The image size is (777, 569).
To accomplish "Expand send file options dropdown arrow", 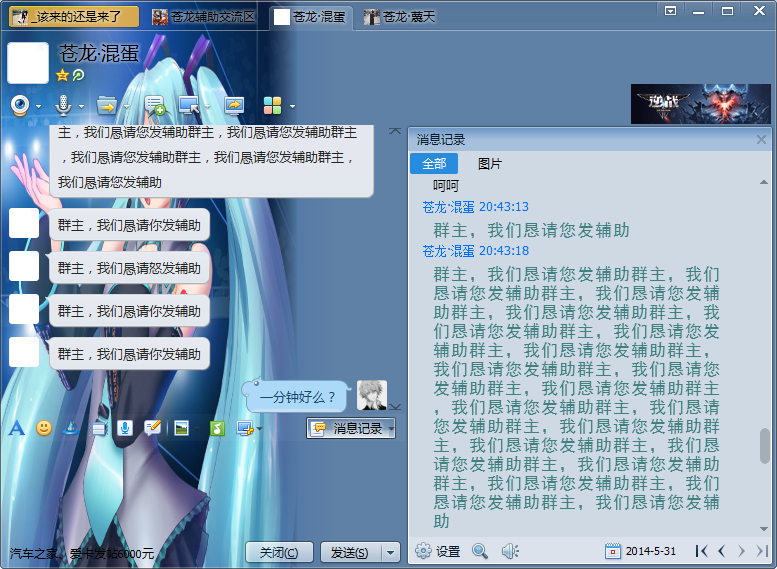I will click(126, 107).
